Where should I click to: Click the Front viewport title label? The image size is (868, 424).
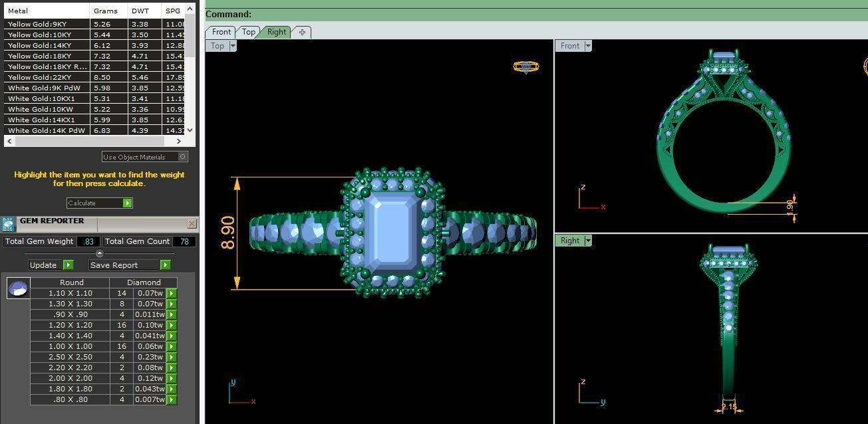point(570,46)
